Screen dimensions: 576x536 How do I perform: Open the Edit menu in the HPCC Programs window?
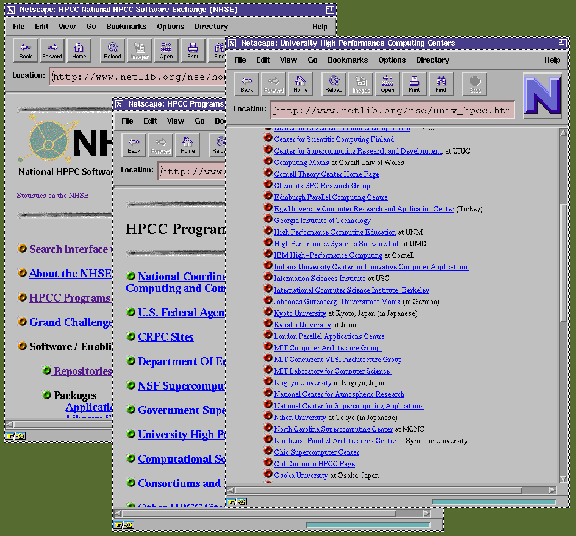pos(150,121)
